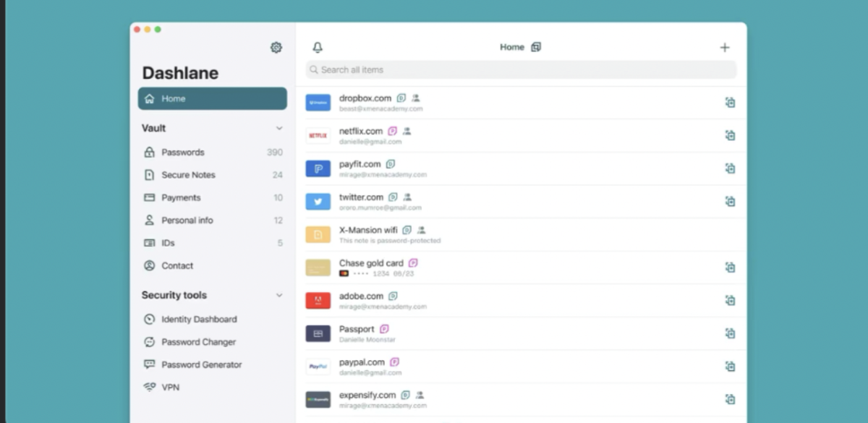Click the twitter.com bird logo thumbnail
The height and width of the screenshot is (423, 868).
point(318,202)
